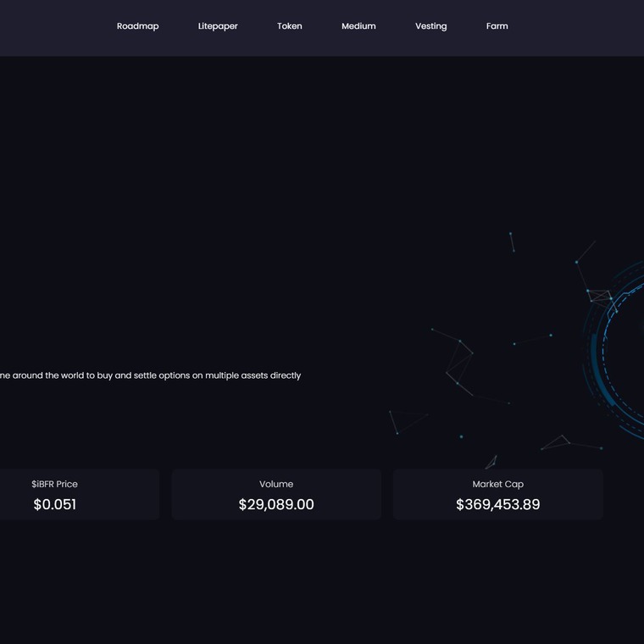Click the "Market Cap" label text
The width and height of the screenshot is (644, 644).
497,484
